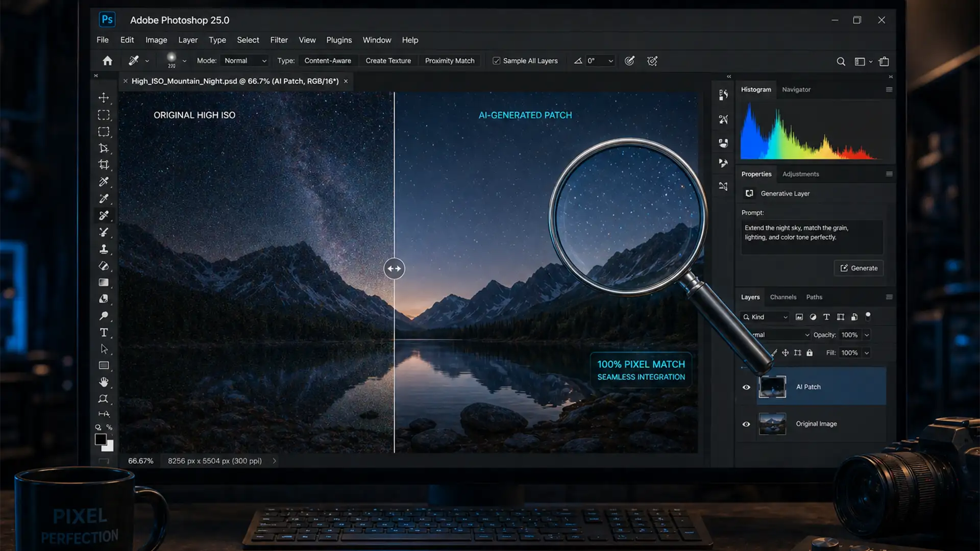Select the Hand tool

[104, 382]
